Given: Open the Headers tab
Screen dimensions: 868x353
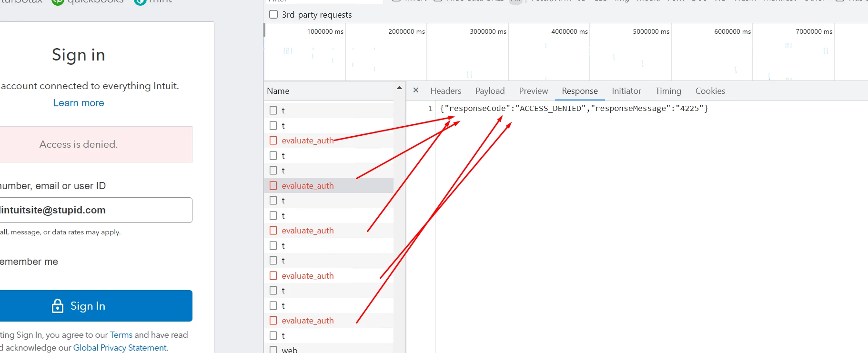Looking at the screenshot, I should [446, 91].
